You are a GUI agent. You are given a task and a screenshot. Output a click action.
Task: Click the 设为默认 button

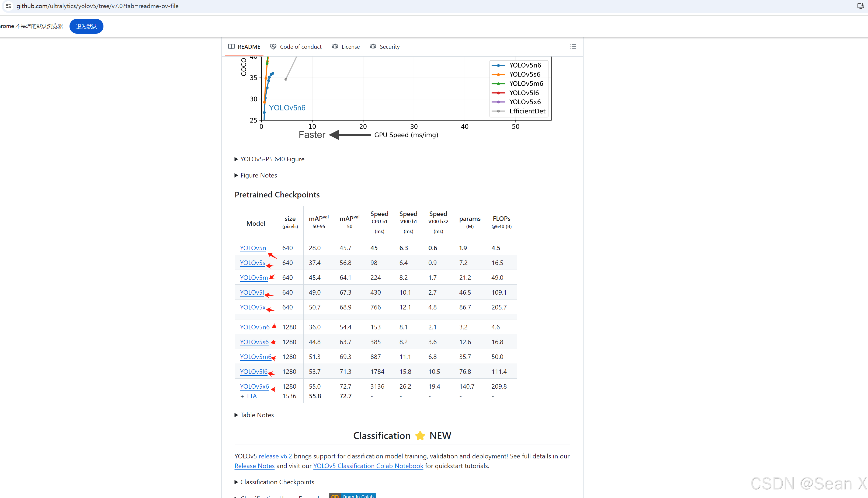[86, 26]
